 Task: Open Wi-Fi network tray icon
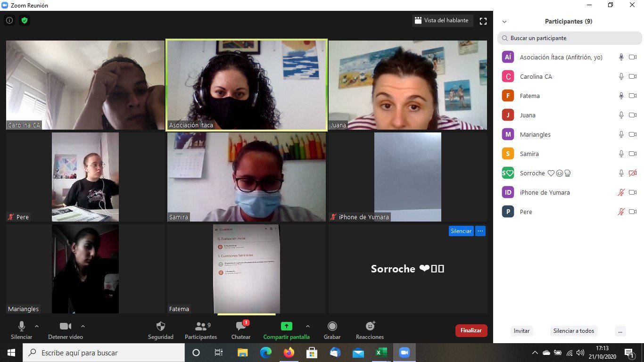(x=570, y=353)
